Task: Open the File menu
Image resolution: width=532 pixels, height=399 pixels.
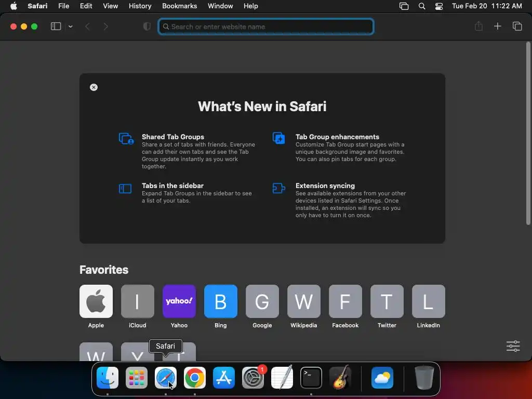Action: coord(63,6)
